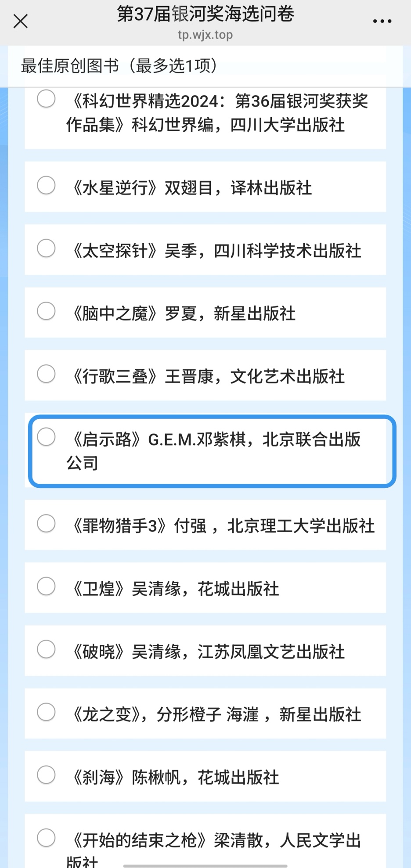
Task: Click the tp.wjx.top address text
Action: (x=205, y=35)
